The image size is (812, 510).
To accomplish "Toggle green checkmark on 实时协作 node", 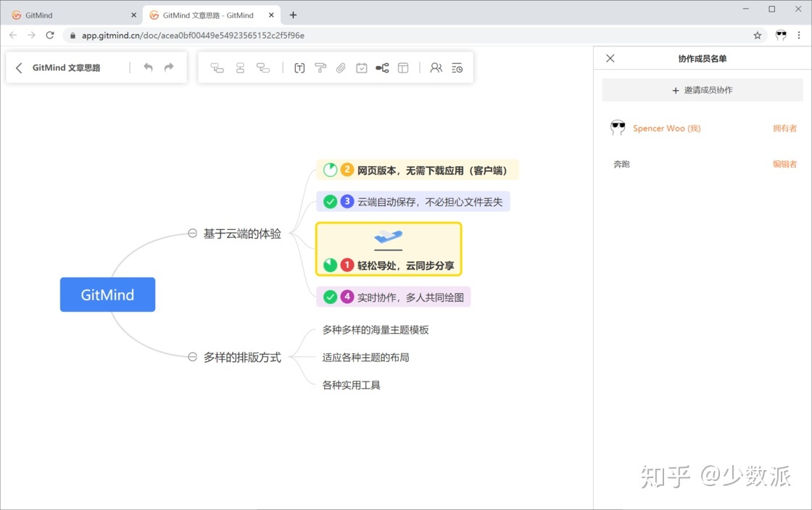I will [x=330, y=297].
